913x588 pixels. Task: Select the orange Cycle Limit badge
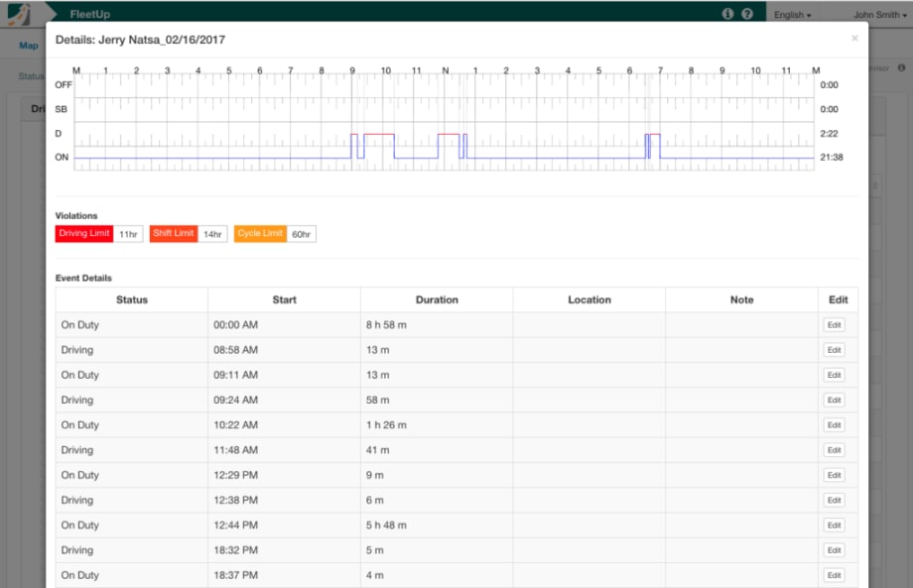pos(260,234)
